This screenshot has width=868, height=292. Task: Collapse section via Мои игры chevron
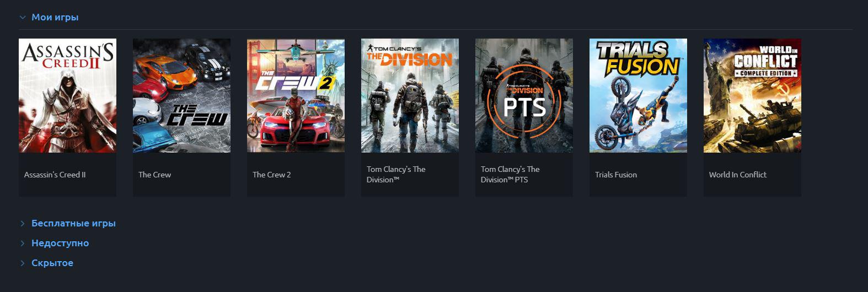tap(23, 18)
